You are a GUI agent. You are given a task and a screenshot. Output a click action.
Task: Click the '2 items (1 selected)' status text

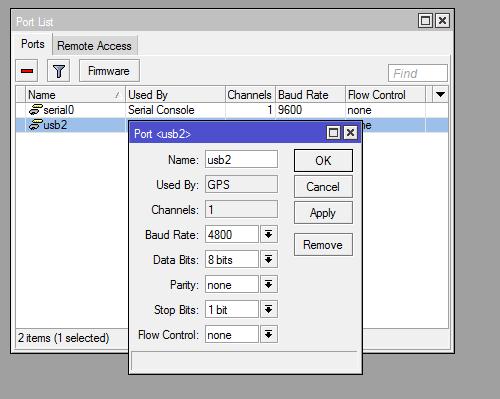63,338
